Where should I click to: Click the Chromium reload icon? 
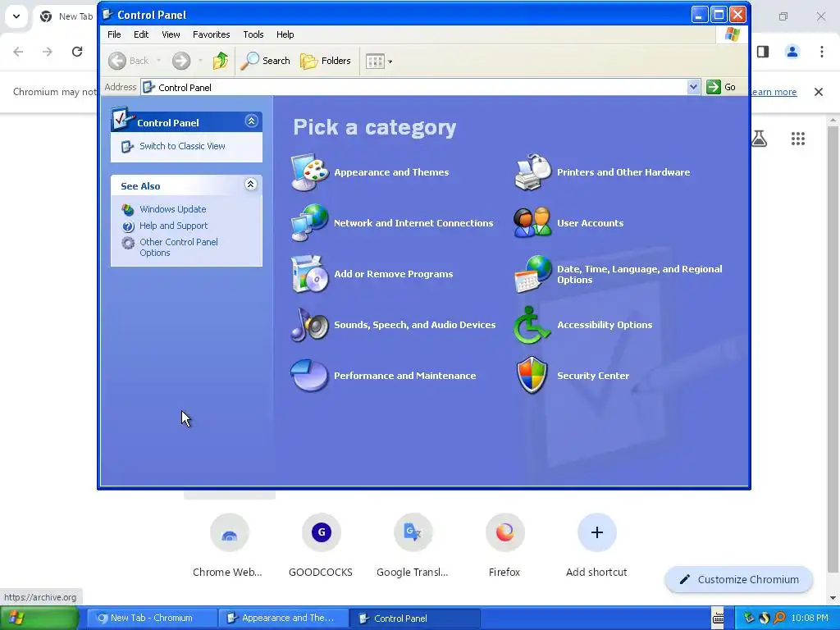click(77, 52)
